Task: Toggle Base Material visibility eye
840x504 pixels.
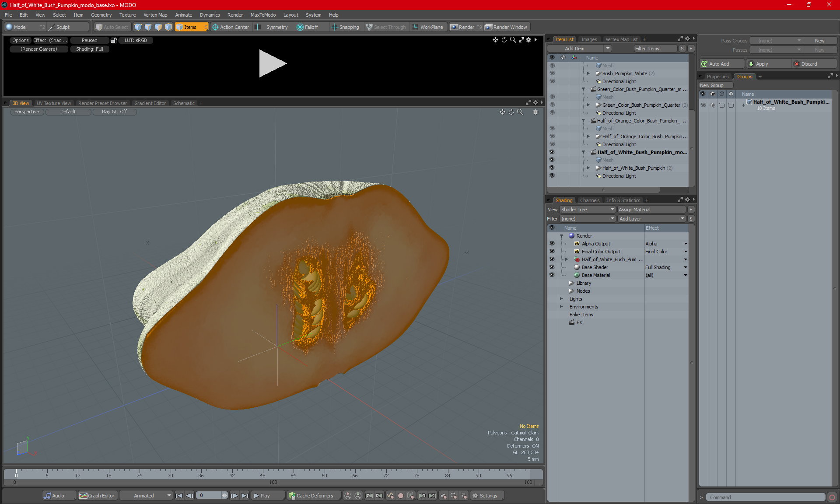Action: (552, 275)
